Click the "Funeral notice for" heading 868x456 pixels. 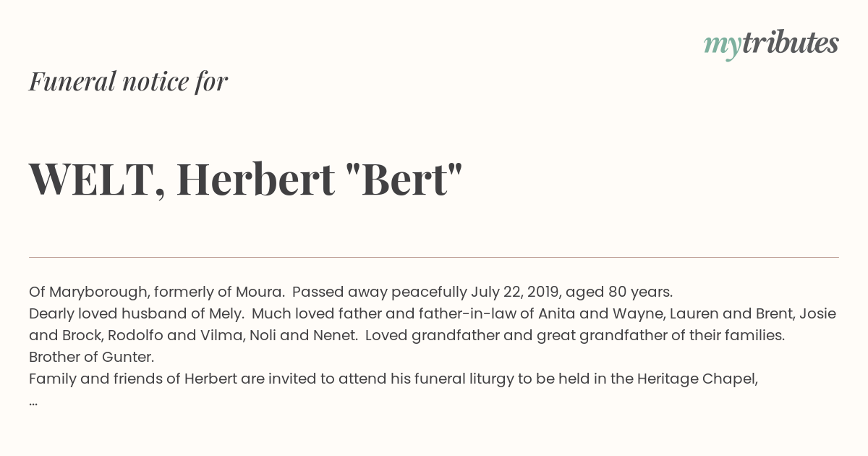click(x=128, y=82)
